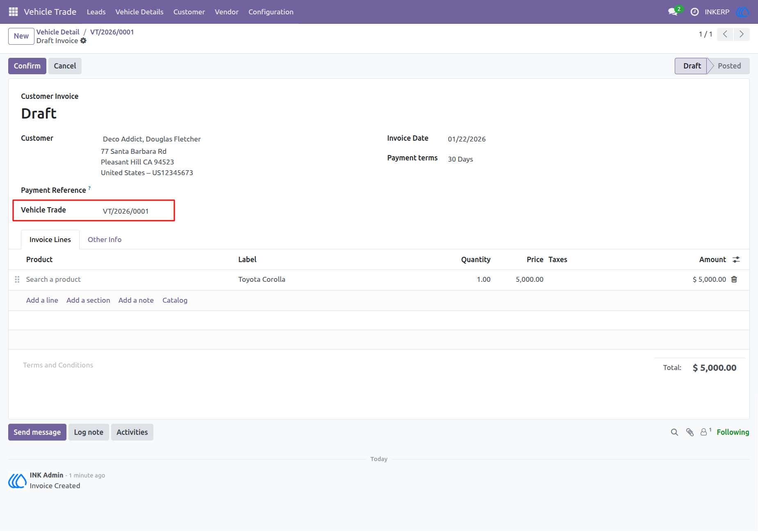Open the Vendor menu

227,12
